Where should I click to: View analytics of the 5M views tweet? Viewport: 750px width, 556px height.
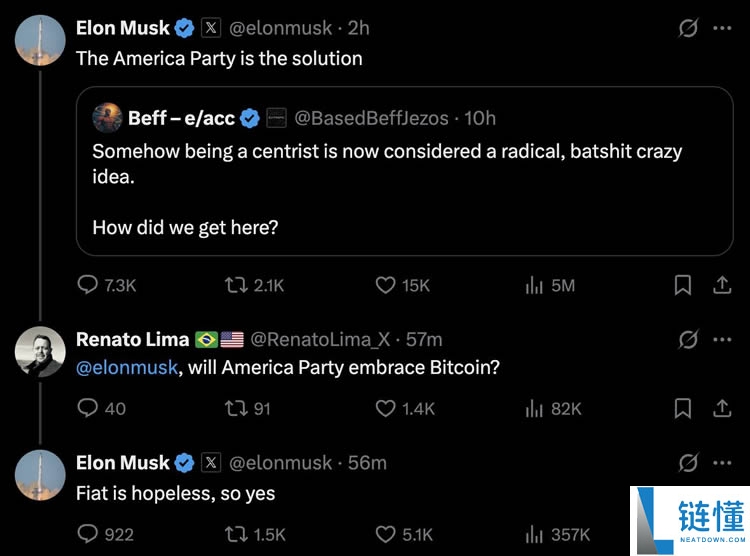click(534, 285)
